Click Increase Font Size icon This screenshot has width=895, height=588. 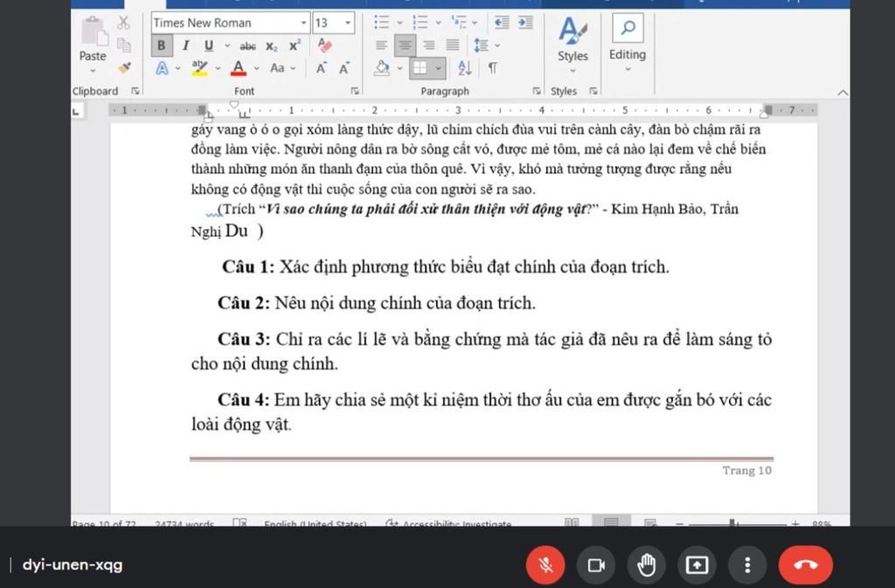(x=322, y=68)
